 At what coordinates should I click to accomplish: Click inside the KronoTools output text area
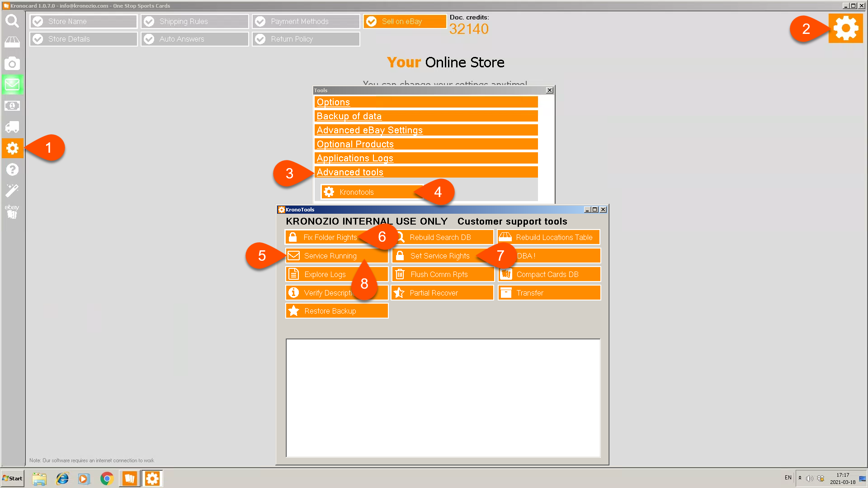(443, 398)
